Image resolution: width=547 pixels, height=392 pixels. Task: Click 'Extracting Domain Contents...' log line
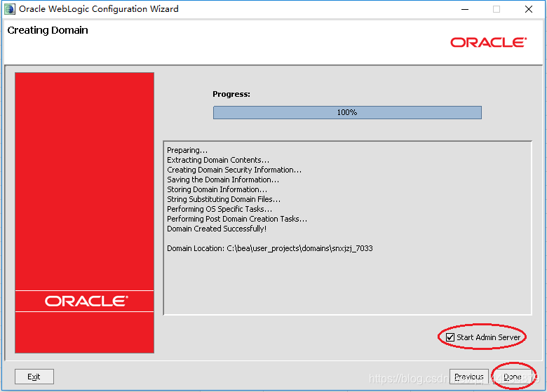(218, 160)
